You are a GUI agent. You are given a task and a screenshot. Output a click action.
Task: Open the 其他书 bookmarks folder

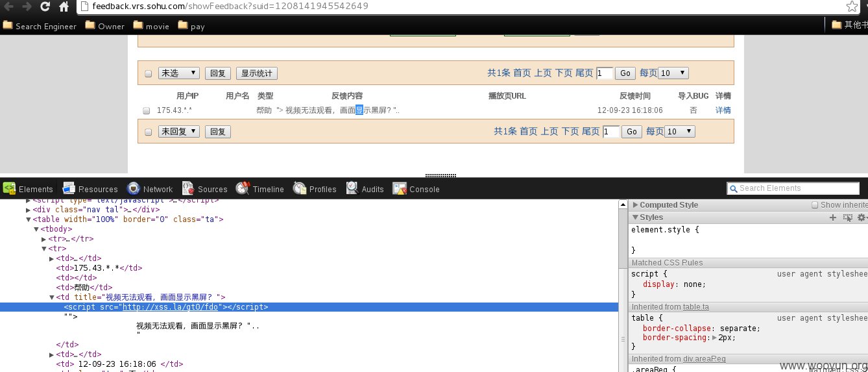850,25
